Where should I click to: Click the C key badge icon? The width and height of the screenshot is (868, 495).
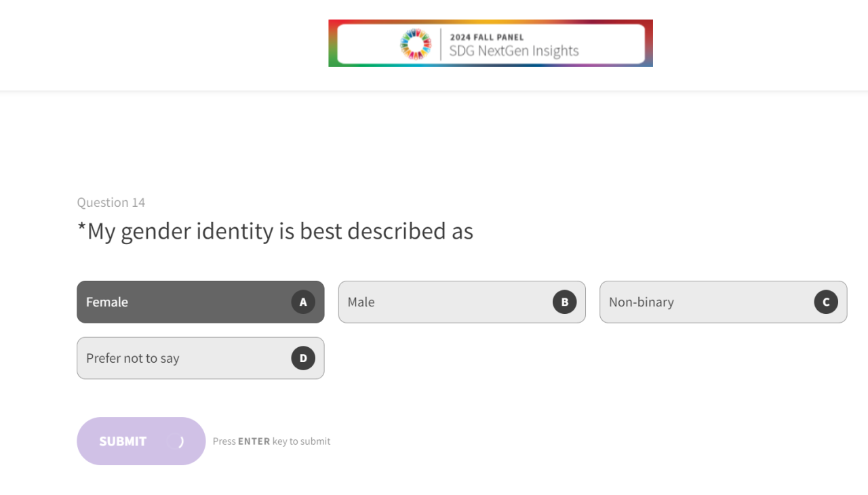825,302
